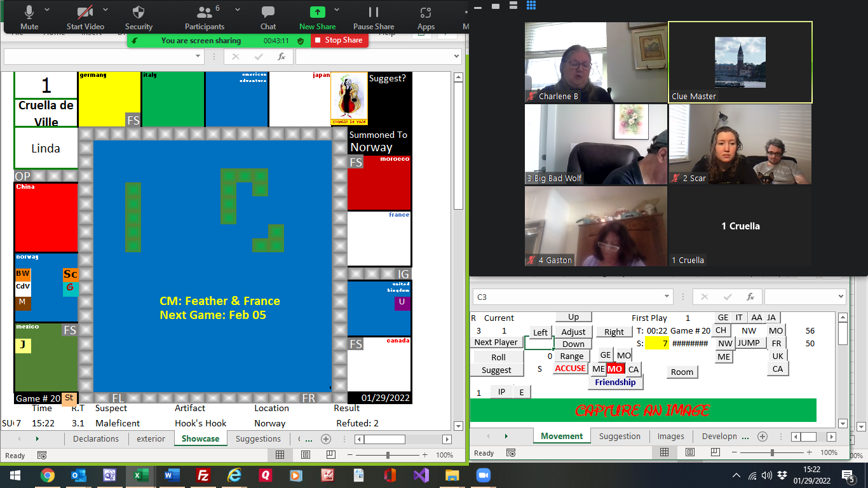Select the blue grid gallery view icon
The height and width of the screenshot is (488, 868).
[x=531, y=6]
